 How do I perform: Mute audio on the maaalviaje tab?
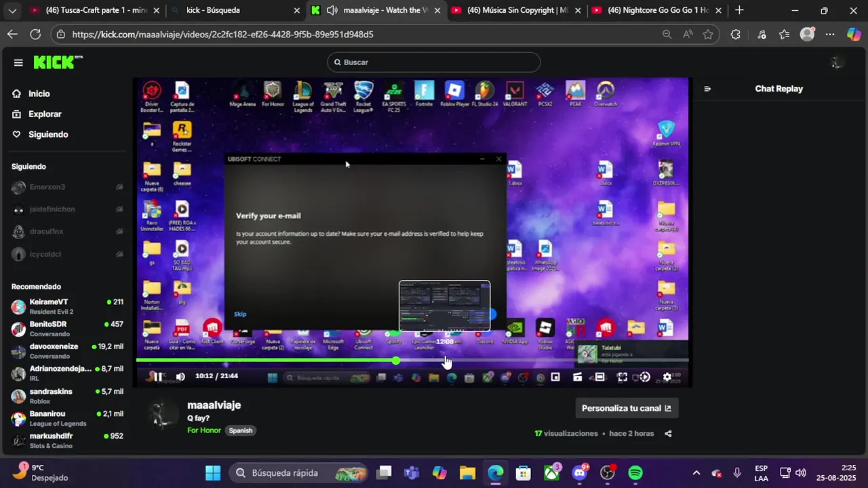pos(332,10)
